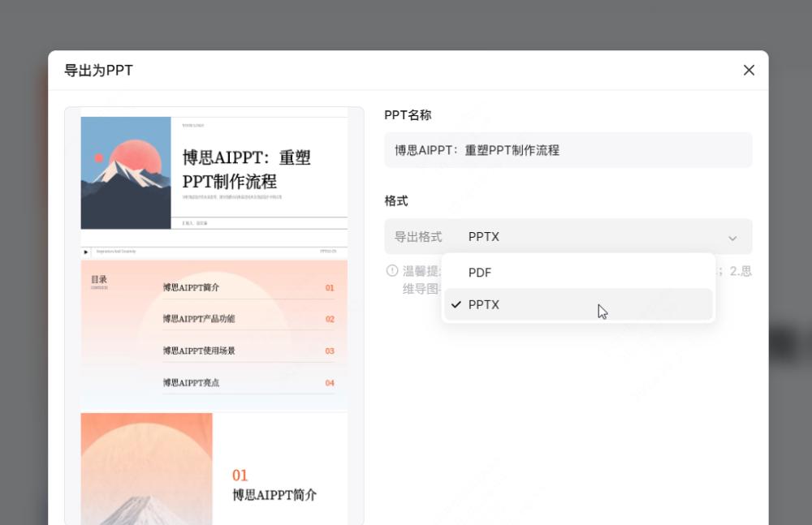Choose PDF from the format list
The width and height of the screenshot is (812, 525).
[578, 273]
